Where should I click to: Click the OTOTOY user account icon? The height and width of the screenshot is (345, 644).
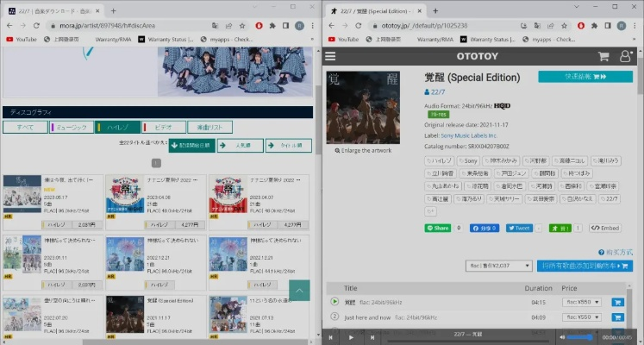[627, 56]
